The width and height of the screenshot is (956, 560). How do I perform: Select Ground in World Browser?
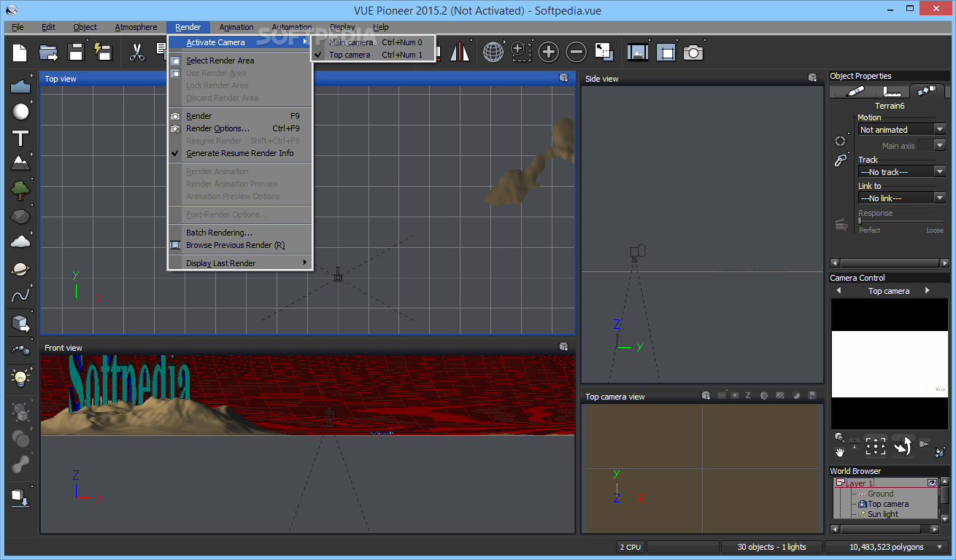[880, 494]
